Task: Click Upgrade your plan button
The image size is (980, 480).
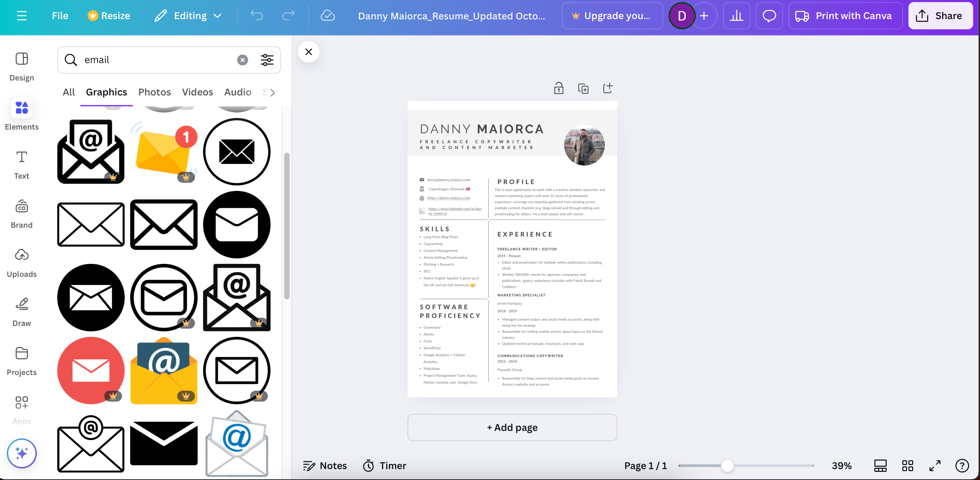Action: click(x=612, y=16)
